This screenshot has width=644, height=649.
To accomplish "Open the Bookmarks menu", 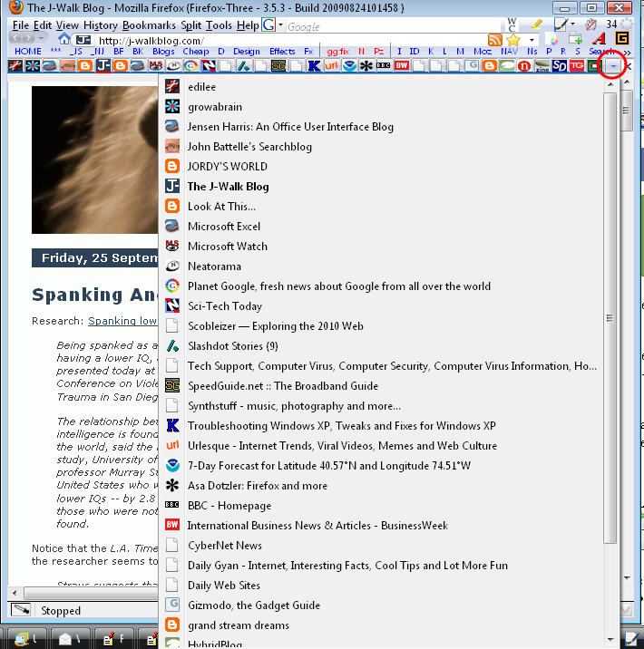I will (x=149, y=25).
